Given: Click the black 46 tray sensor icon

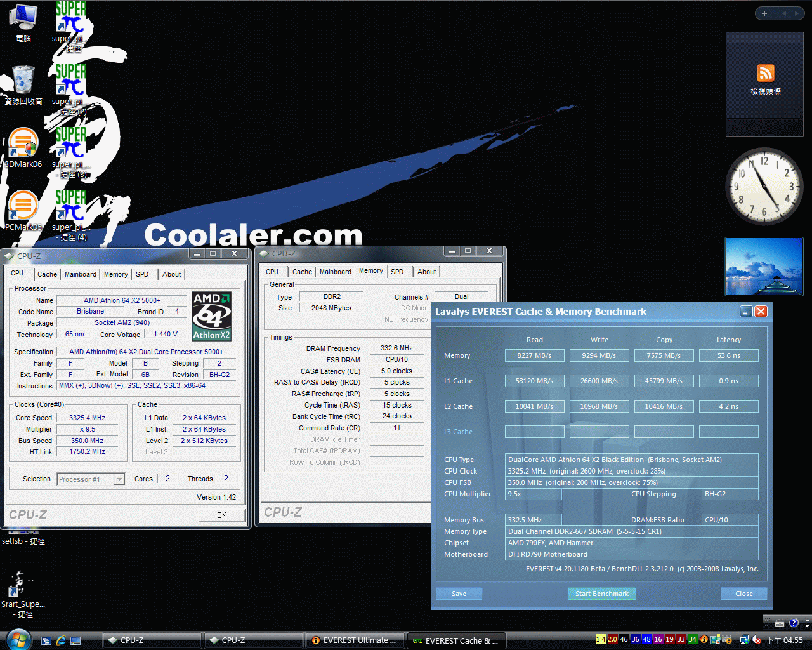Looking at the screenshot, I should [624, 639].
